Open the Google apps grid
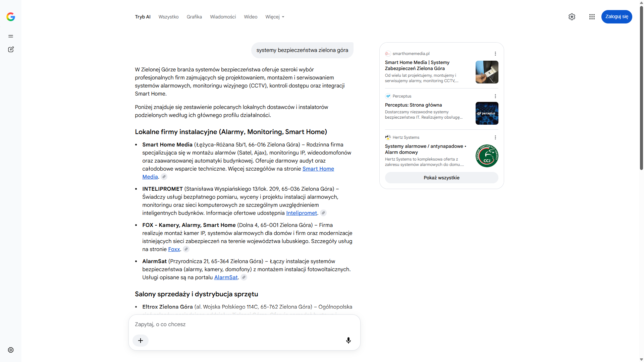Viewport: 644px width, 362px height. 592,17
